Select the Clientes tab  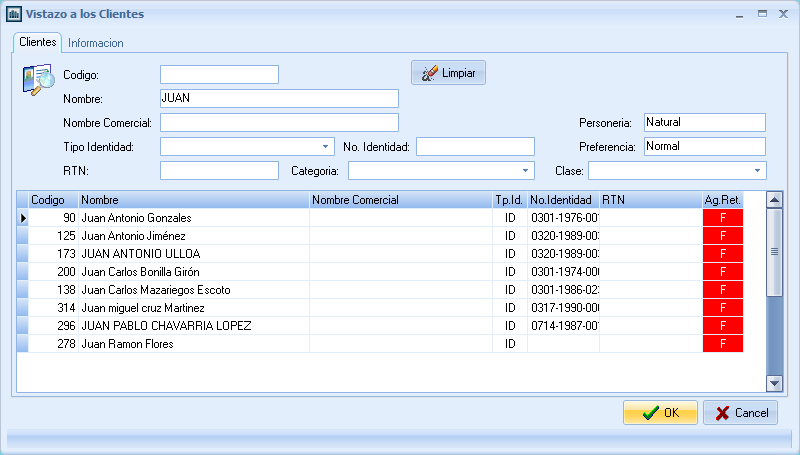38,42
